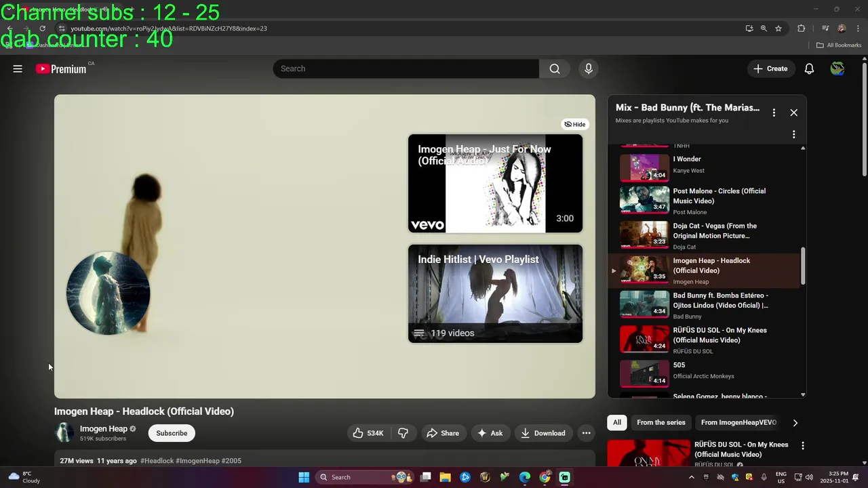Switch to Google Chrome taskbar icon

coord(545,477)
